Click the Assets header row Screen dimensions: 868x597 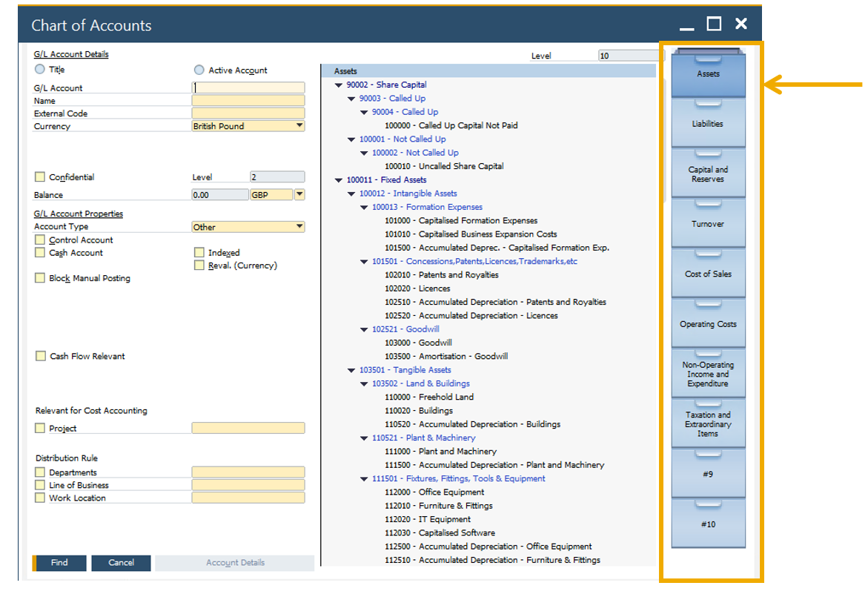point(489,71)
